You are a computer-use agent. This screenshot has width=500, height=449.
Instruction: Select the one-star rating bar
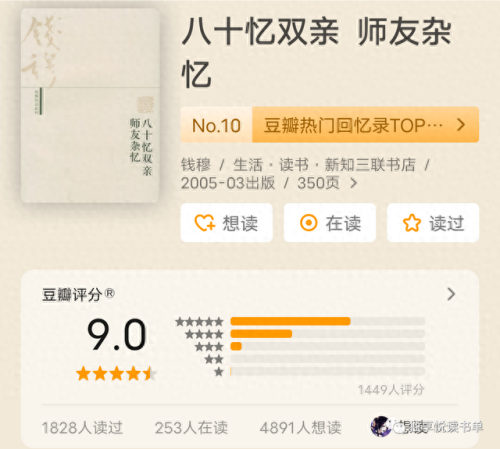pos(328,371)
